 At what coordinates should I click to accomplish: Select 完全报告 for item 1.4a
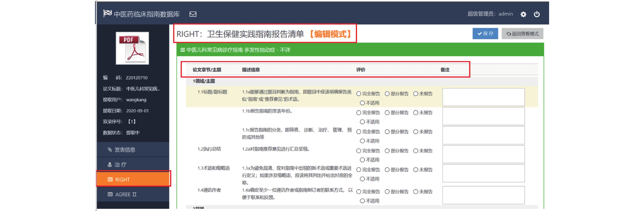(358, 192)
